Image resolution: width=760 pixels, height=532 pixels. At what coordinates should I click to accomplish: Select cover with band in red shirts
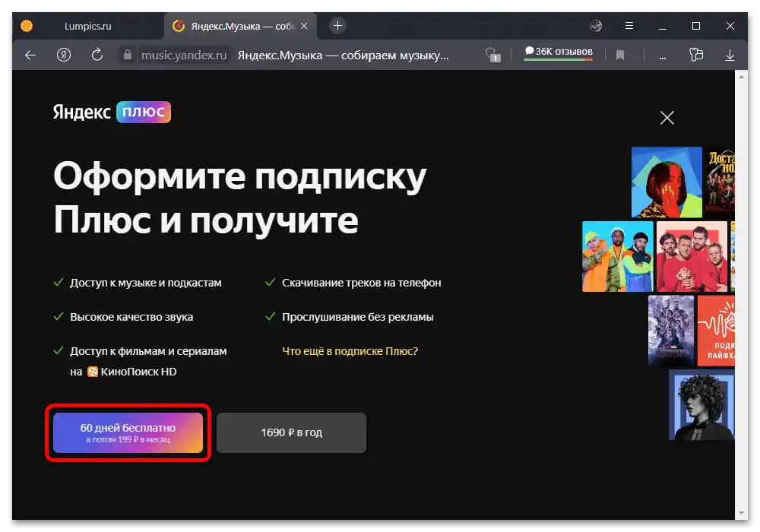point(692,256)
